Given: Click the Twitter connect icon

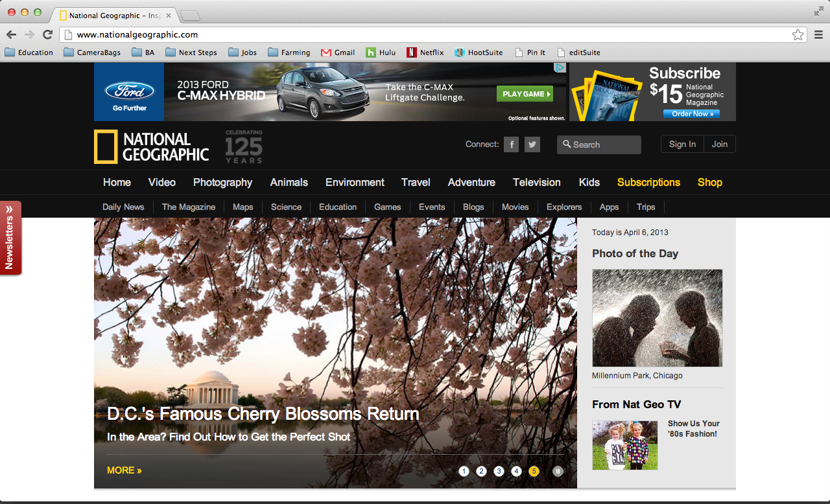Looking at the screenshot, I should pyautogui.click(x=532, y=144).
